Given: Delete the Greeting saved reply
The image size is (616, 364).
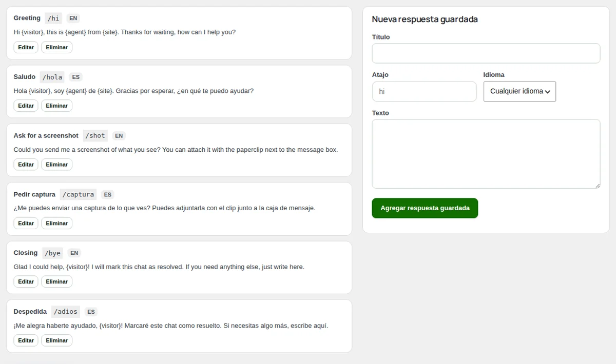Looking at the screenshot, I should (57, 47).
